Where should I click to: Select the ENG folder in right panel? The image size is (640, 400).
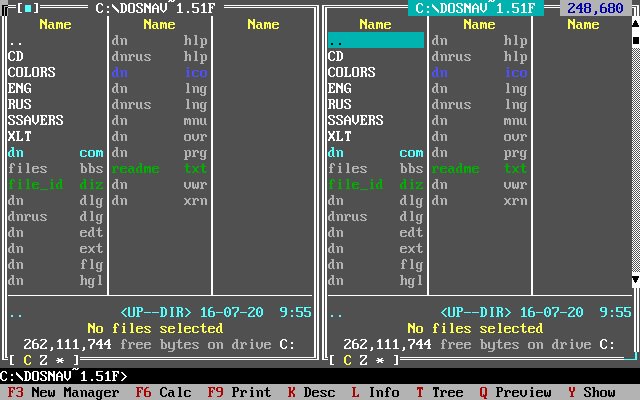(376, 88)
